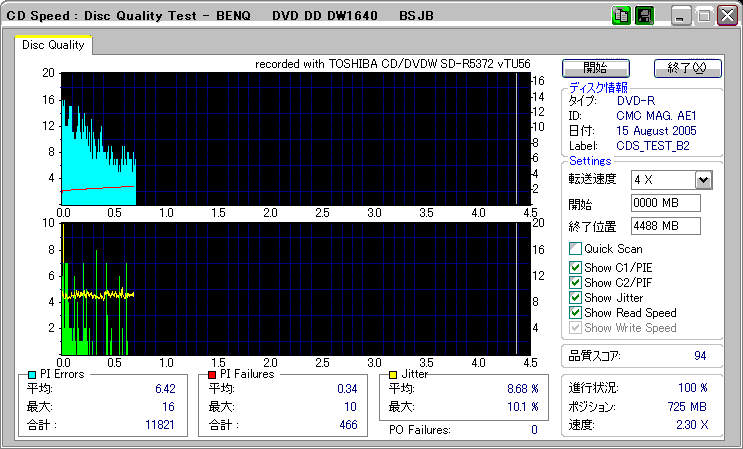Click the 速度 value 2.30 X
Viewport: 743px width, 449px height.
pos(692,425)
